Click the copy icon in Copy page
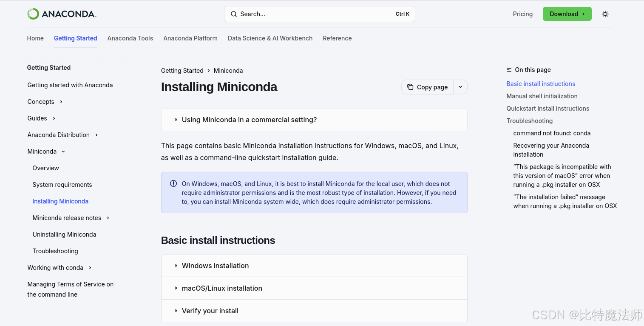 (x=410, y=87)
